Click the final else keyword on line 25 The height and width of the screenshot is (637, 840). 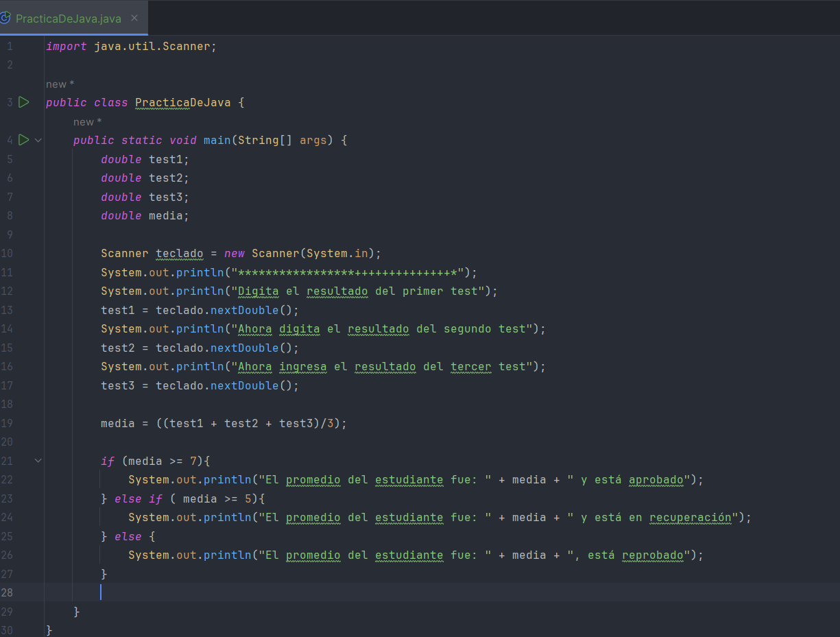(x=128, y=536)
